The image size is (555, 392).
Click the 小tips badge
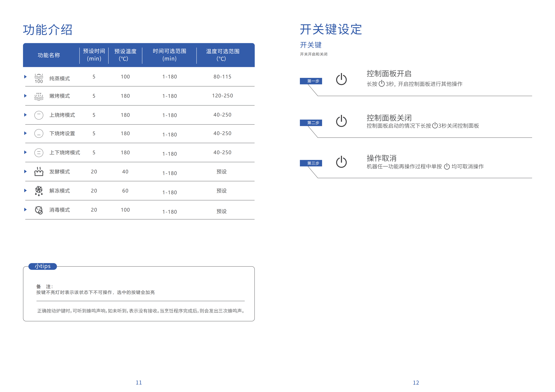[42, 266]
